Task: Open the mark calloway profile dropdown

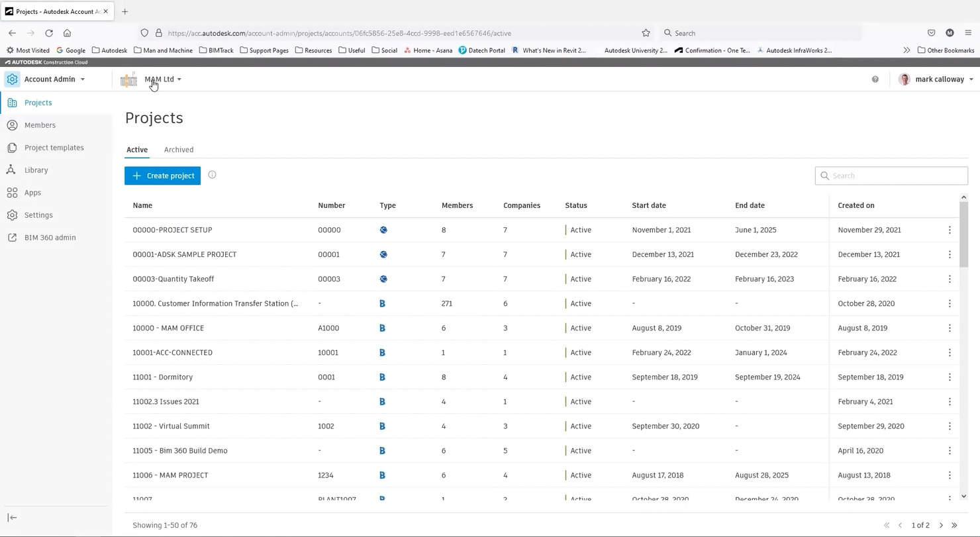Action: pos(935,79)
